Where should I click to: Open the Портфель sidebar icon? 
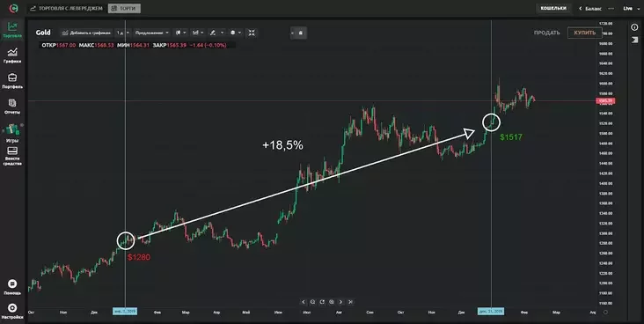tap(12, 81)
